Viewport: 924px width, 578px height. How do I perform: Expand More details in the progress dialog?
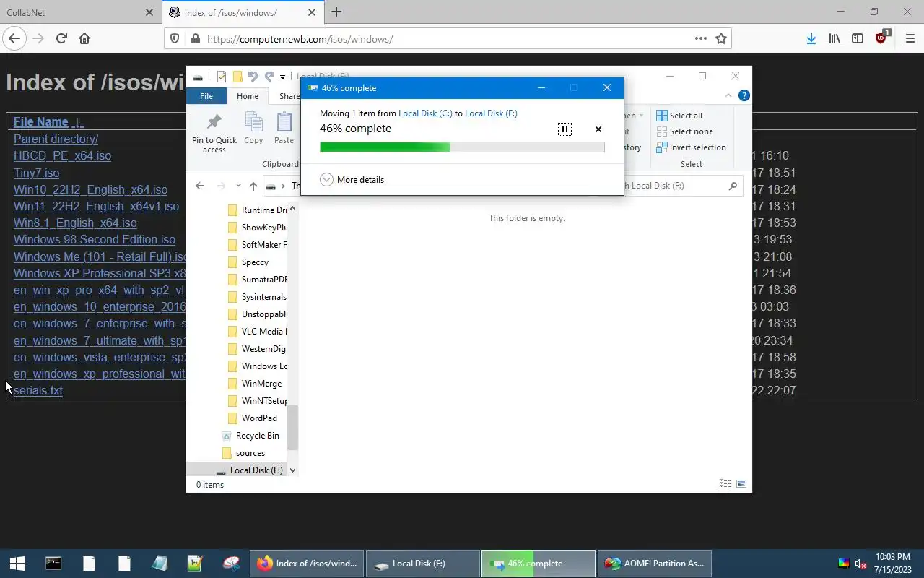pyautogui.click(x=352, y=179)
